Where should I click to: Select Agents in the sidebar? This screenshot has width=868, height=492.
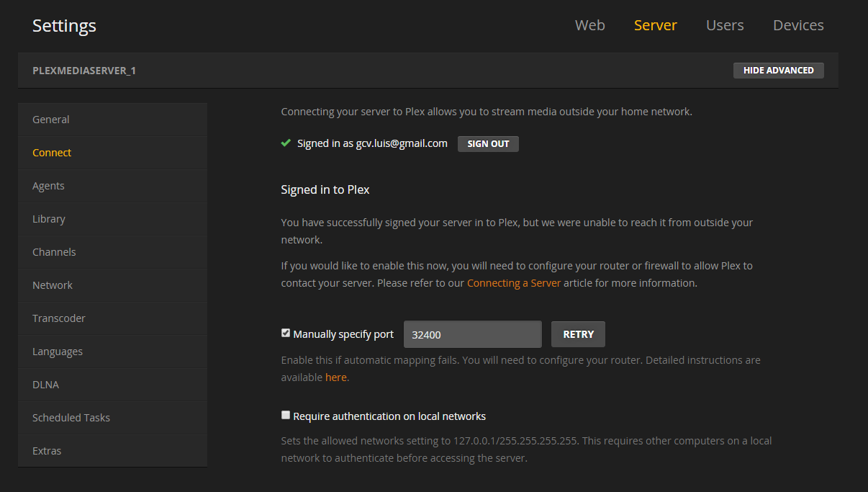pyautogui.click(x=48, y=186)
